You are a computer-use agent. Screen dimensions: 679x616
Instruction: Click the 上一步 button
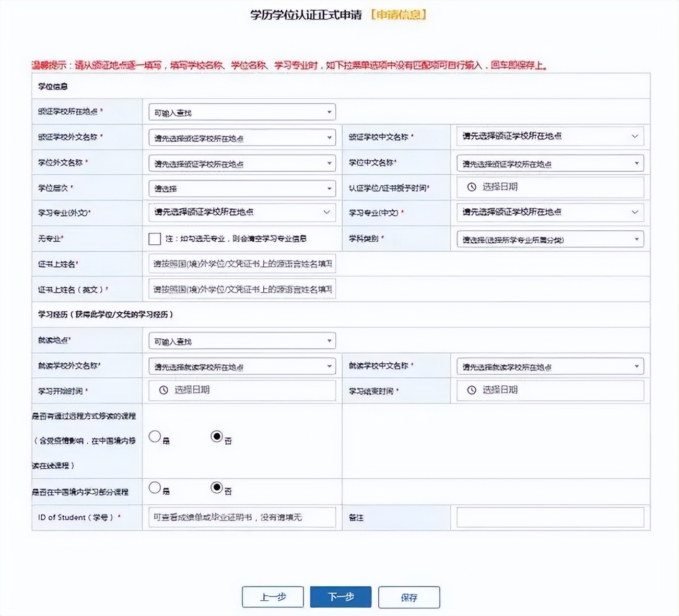coord(272,597)
